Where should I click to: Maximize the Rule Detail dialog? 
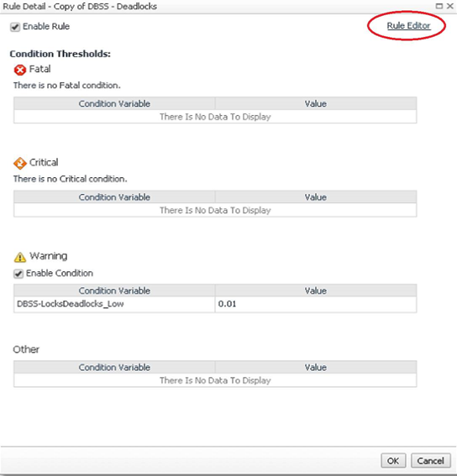tap(439, 6)
